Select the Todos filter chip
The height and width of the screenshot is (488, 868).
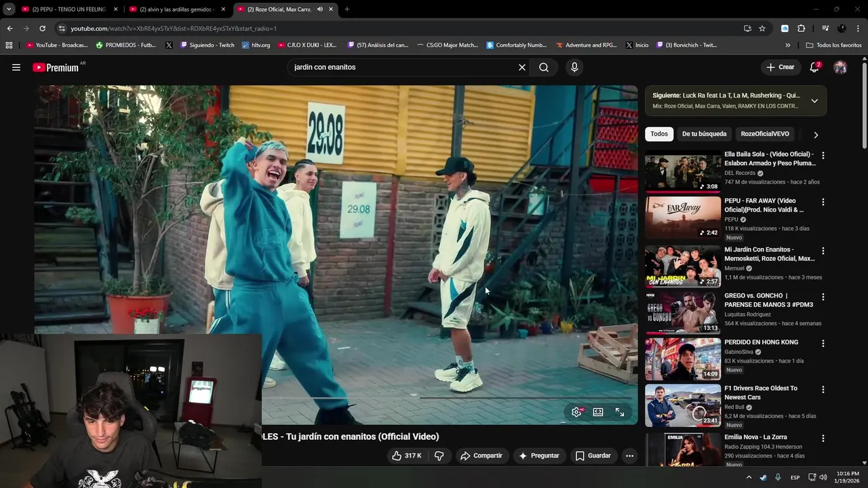[x=659, y=134]
